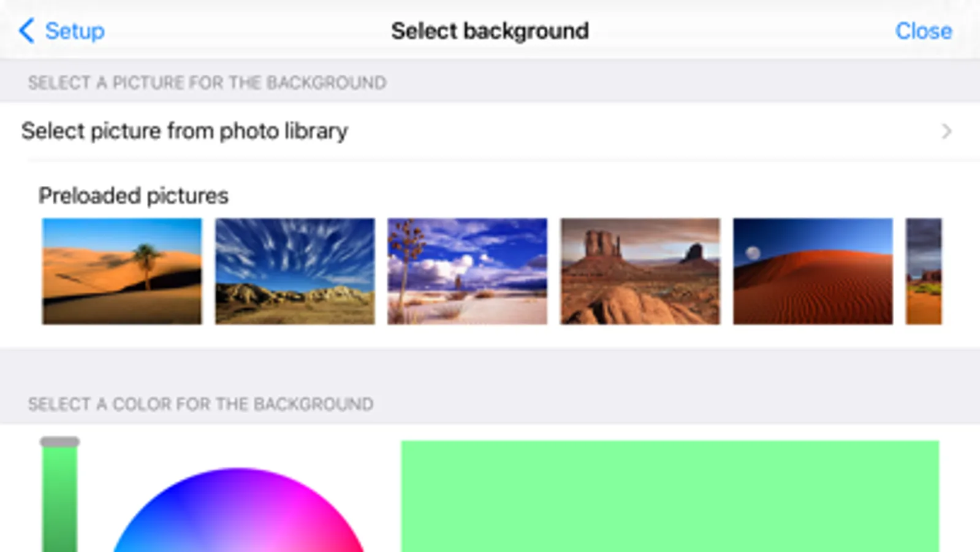Expand photo library row chevron
The image size is (980, 552).
point(946,131)
